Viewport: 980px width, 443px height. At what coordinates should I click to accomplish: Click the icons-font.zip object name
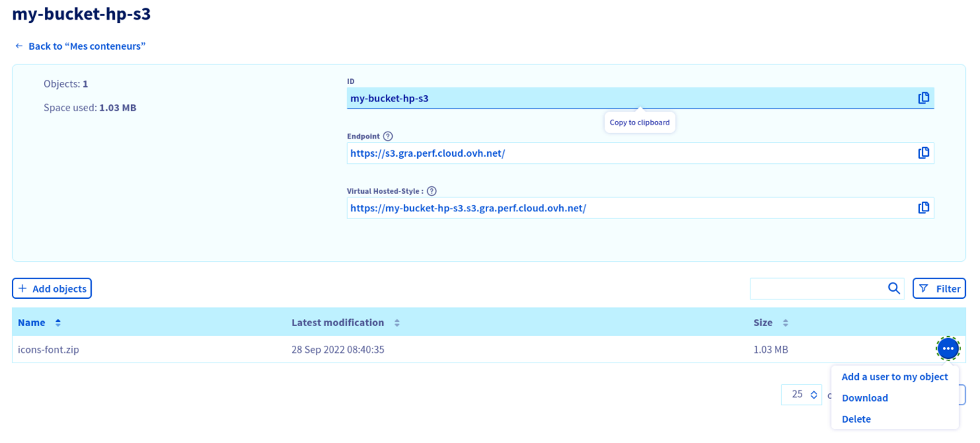pyautogui.click(x=48, y=349)
